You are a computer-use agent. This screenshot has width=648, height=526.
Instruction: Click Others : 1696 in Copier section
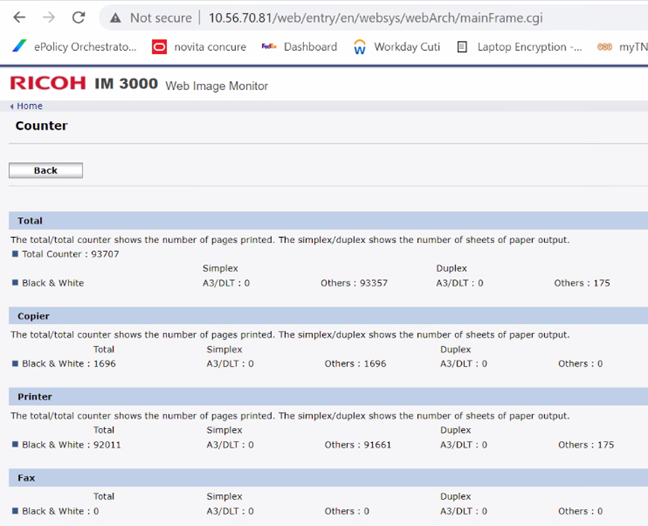point(355,364)
